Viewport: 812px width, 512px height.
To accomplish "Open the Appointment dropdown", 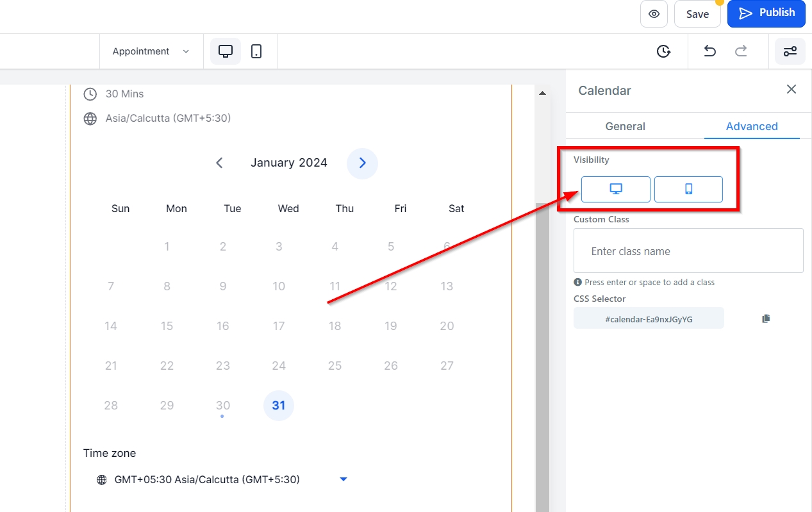I will coord(151,51).
